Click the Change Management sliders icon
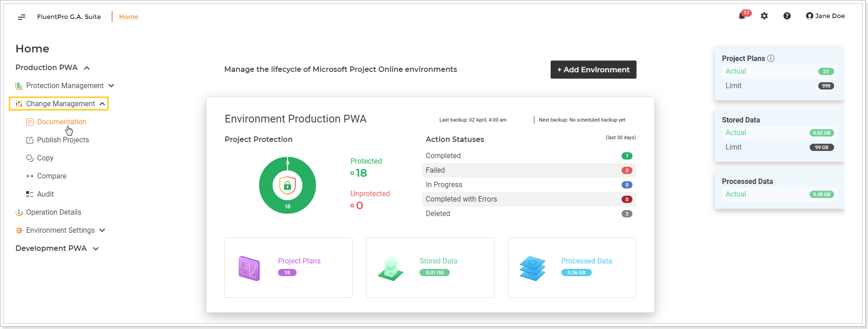Viewport: 868px width, 329px height. [x=19, y=104]
